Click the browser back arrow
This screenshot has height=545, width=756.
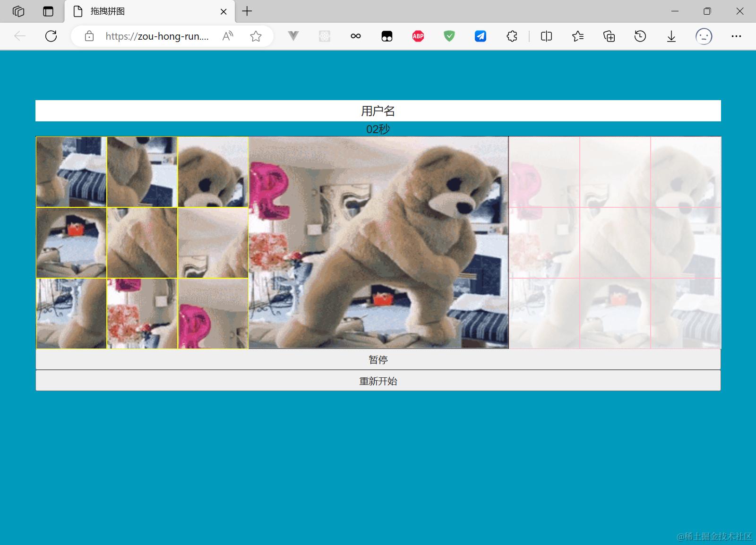click(20, 36)
